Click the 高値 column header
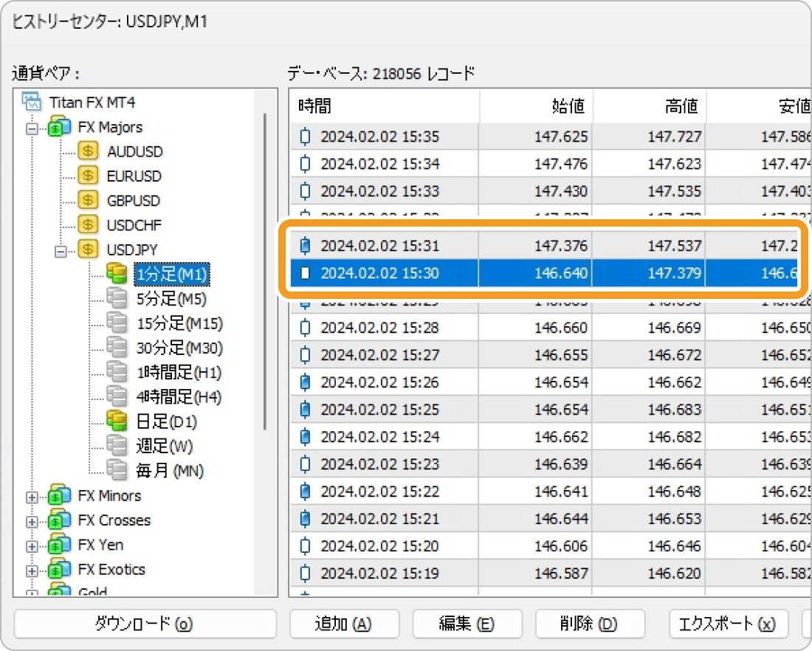The image size is (812, 651). pos(650,106)
